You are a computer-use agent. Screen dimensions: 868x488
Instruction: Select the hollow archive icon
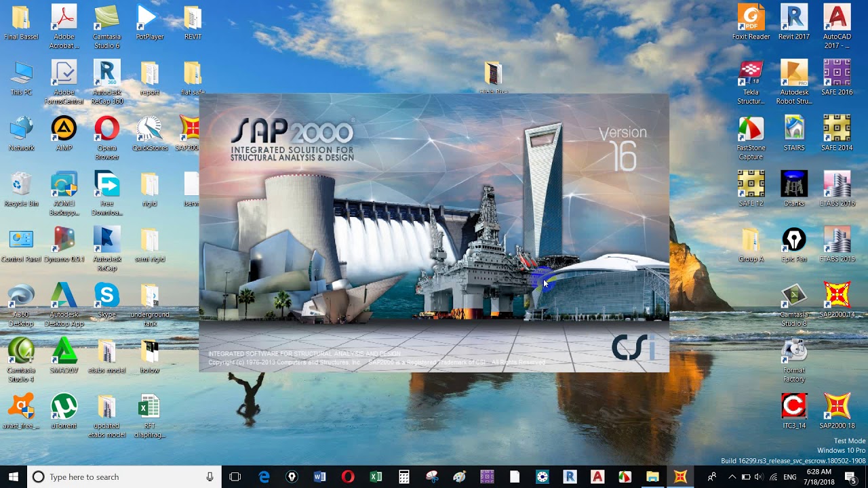pos(149,355)
